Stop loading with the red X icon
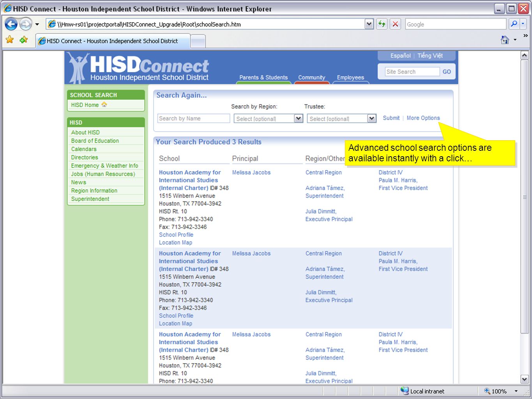 click(395, 24)
